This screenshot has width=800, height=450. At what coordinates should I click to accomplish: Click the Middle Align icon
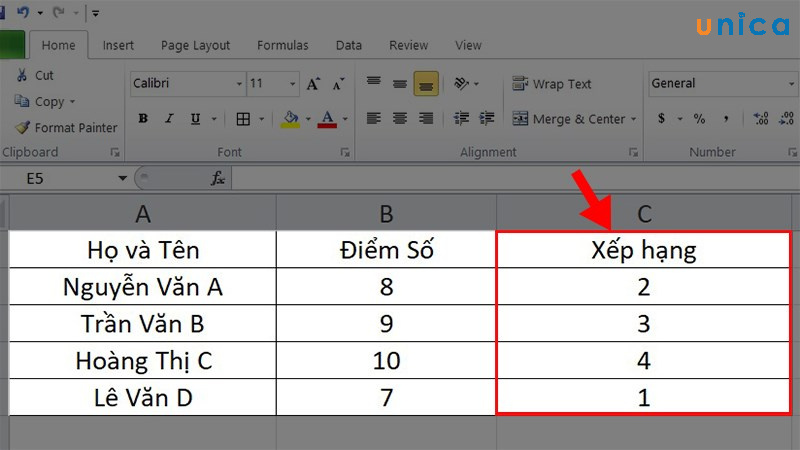pos(400,83)
